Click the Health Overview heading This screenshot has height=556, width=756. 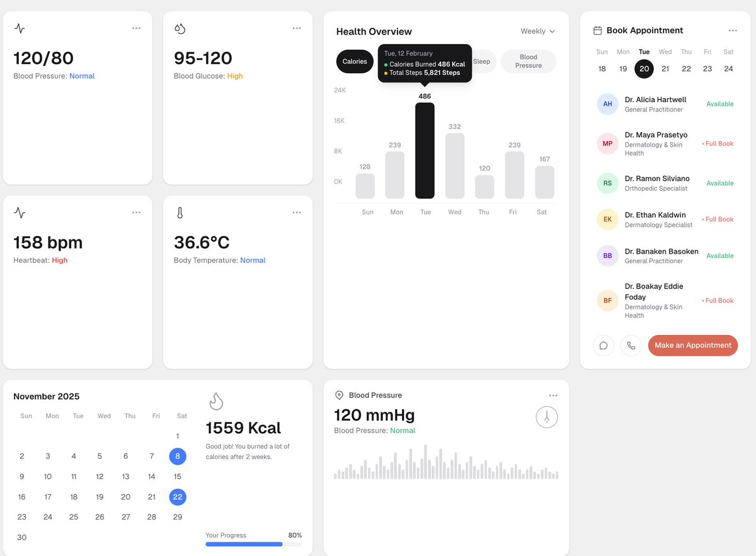(x=374, y=31)
